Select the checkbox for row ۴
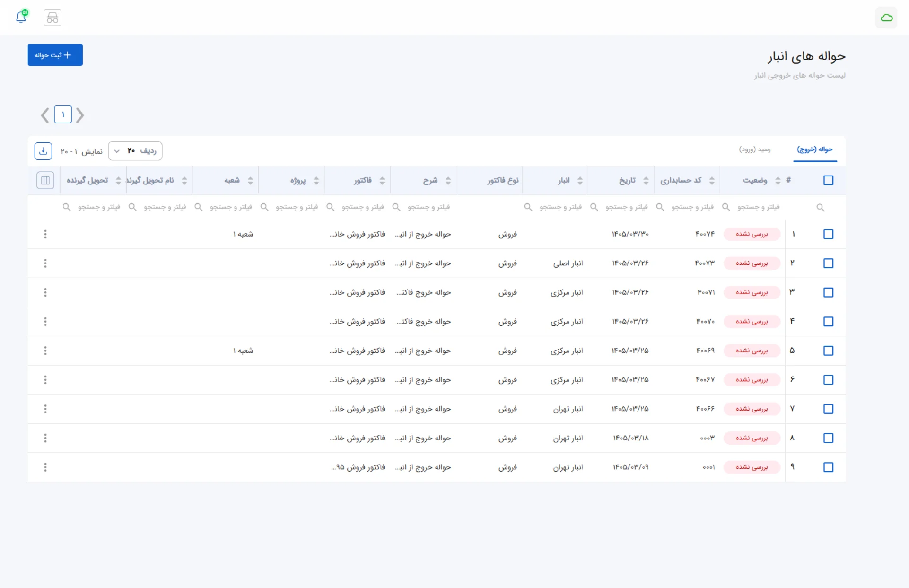The image size is (909, 588). tap(829, 322)
